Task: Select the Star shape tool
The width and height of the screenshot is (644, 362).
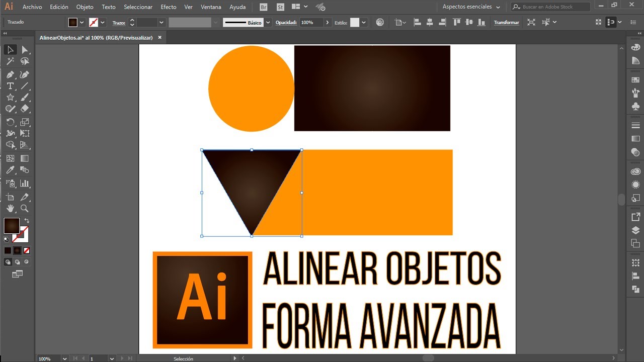Action: click(x=10, y=98)
